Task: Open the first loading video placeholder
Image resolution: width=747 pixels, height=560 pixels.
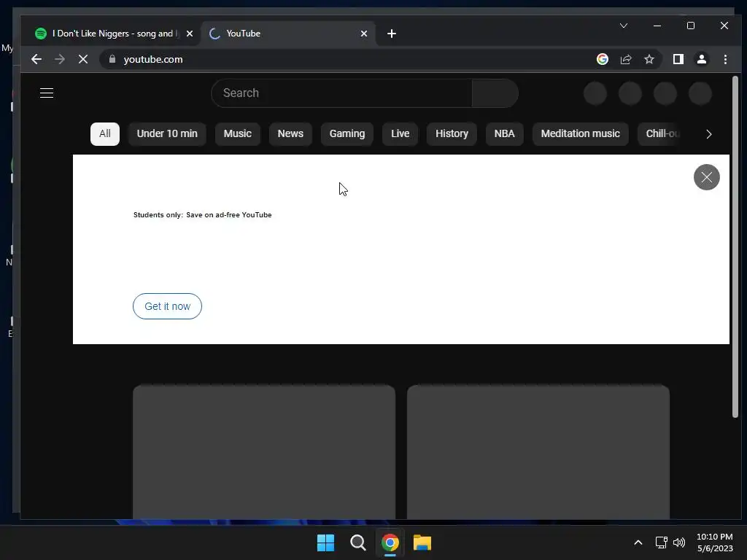Action: [264, 451]
